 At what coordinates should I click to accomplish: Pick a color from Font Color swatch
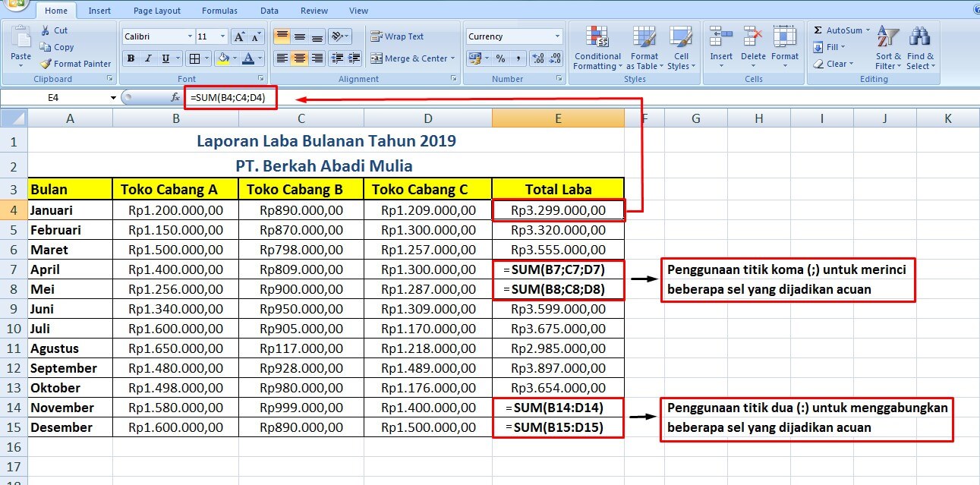click(x=249, y=58)
